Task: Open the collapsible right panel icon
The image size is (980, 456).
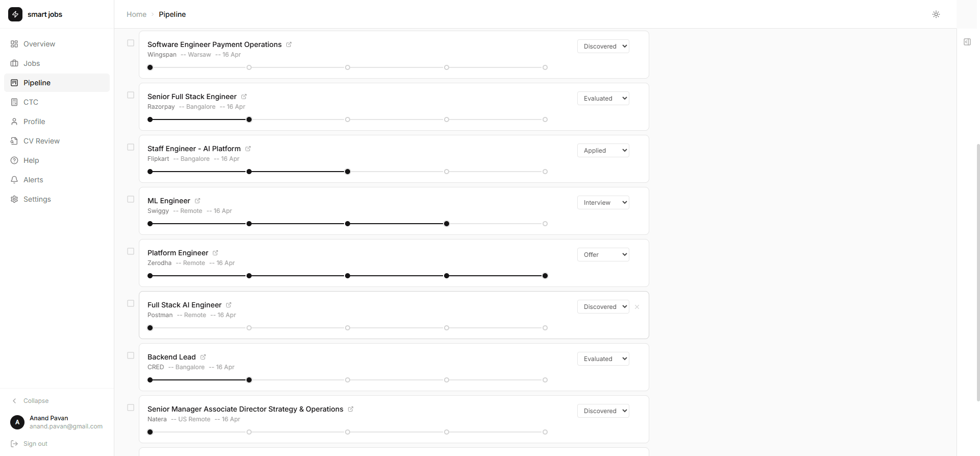Action: coord(968,42)
